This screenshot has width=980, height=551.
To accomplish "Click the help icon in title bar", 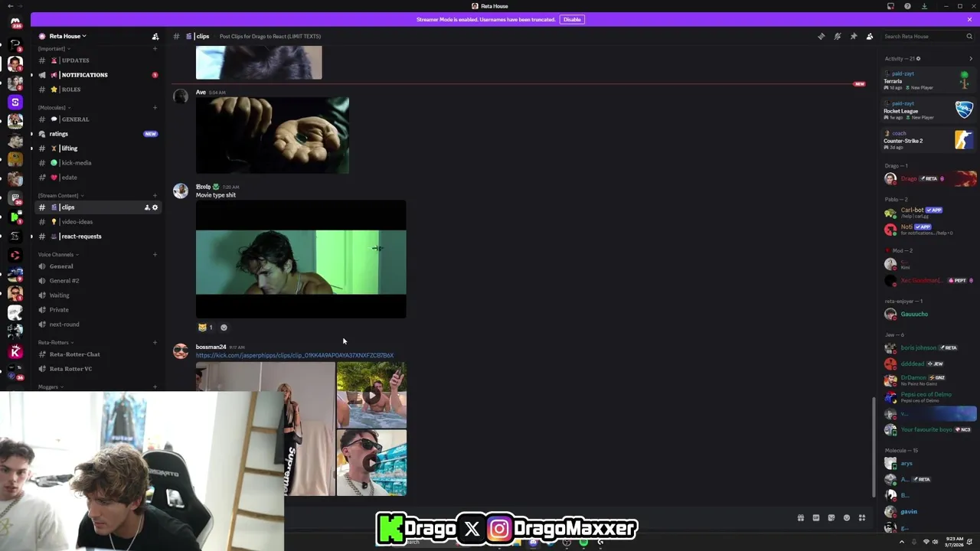I will click(x=907, y=6).
